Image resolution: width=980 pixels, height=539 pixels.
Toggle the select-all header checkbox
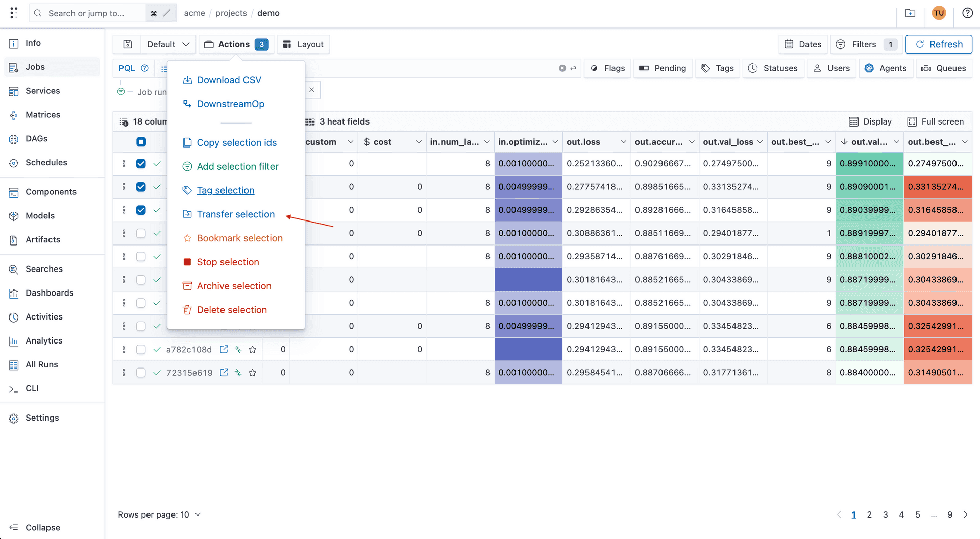(x=141, y=142)
